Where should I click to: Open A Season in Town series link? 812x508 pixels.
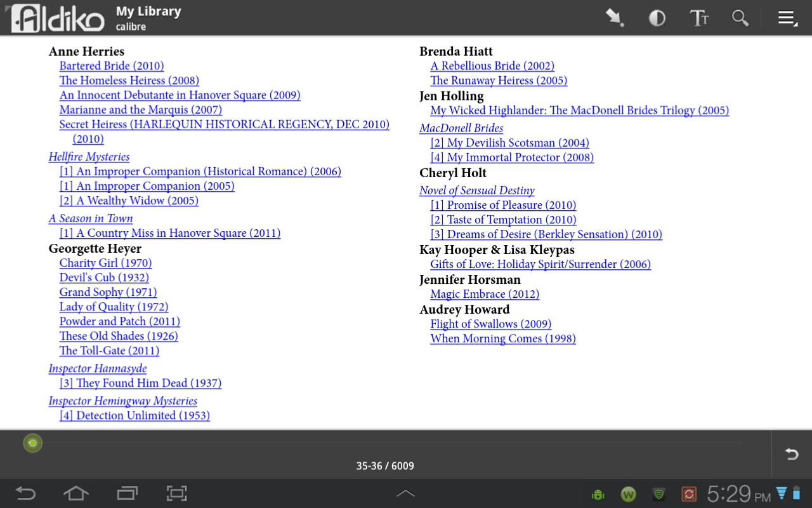pyautogui.click(x=91, y=218)
